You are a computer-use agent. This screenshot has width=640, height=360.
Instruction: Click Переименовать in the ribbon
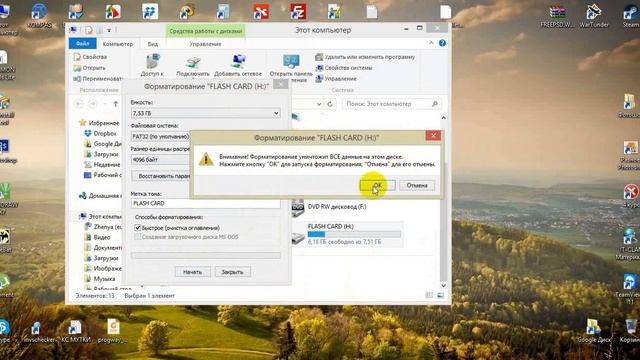98,78
